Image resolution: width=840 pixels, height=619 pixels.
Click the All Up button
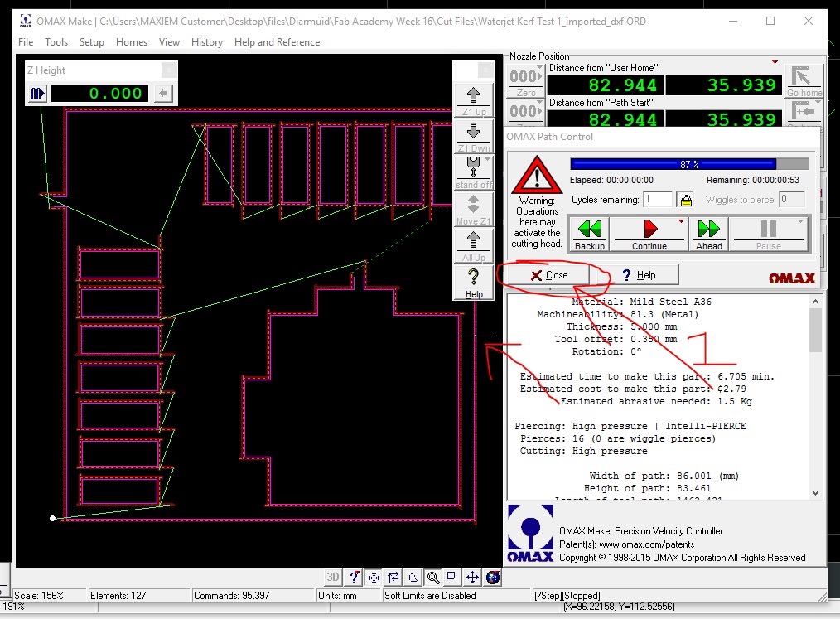point(473,245)
